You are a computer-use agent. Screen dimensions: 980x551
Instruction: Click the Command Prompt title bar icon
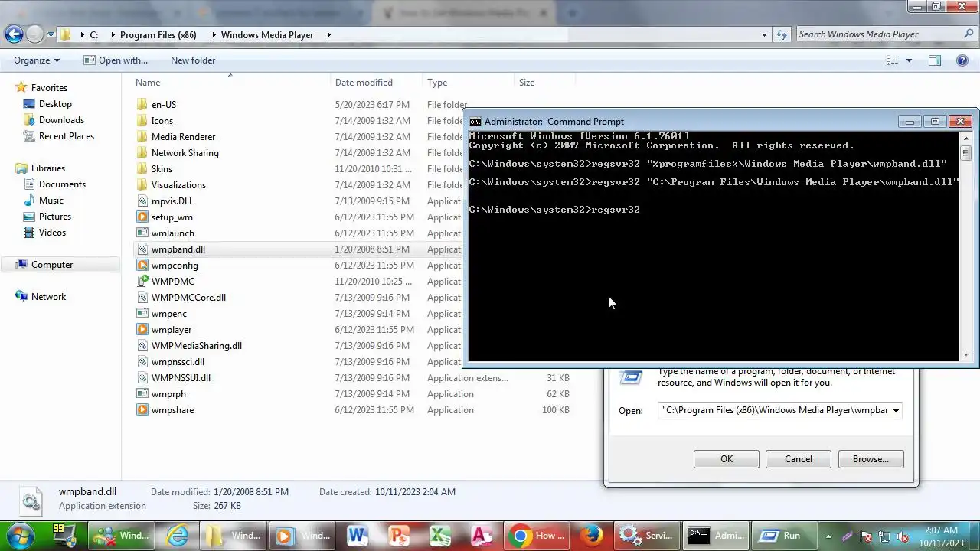point(475,122)
